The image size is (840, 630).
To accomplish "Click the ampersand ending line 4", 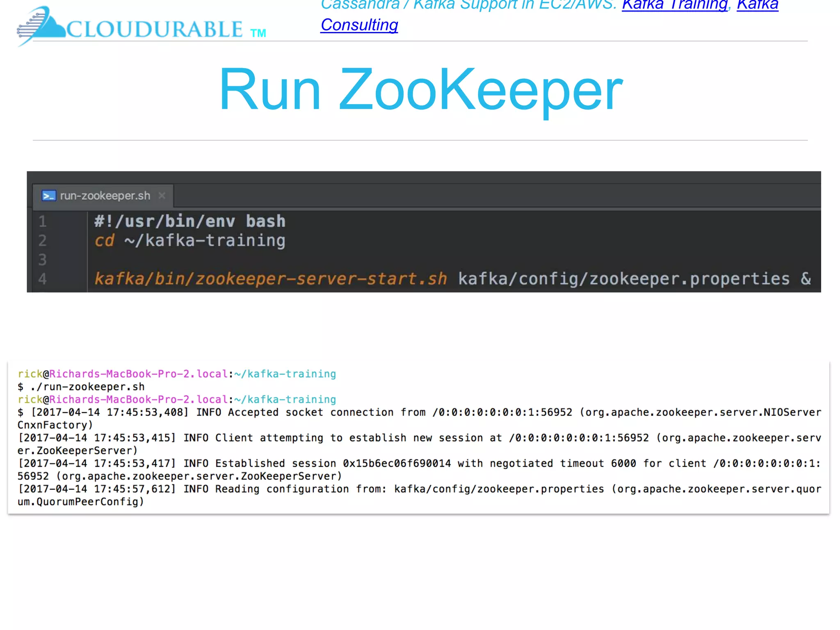I will coord(806,279).
